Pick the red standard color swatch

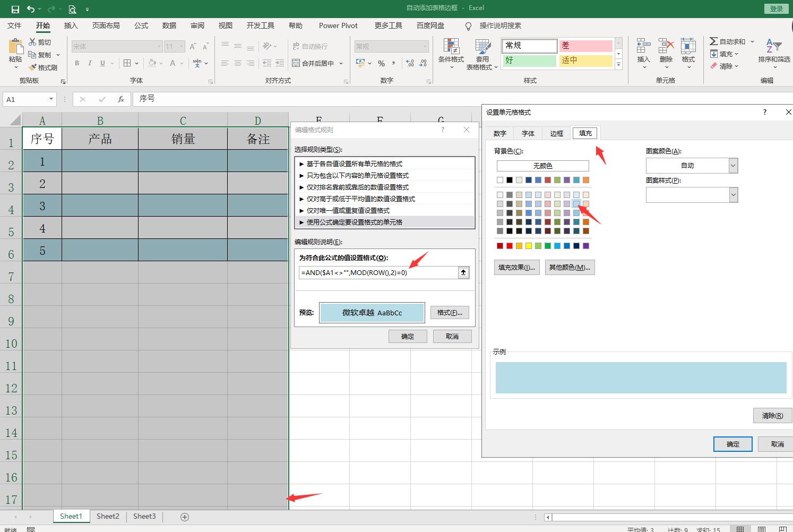(x=510, y=246)
